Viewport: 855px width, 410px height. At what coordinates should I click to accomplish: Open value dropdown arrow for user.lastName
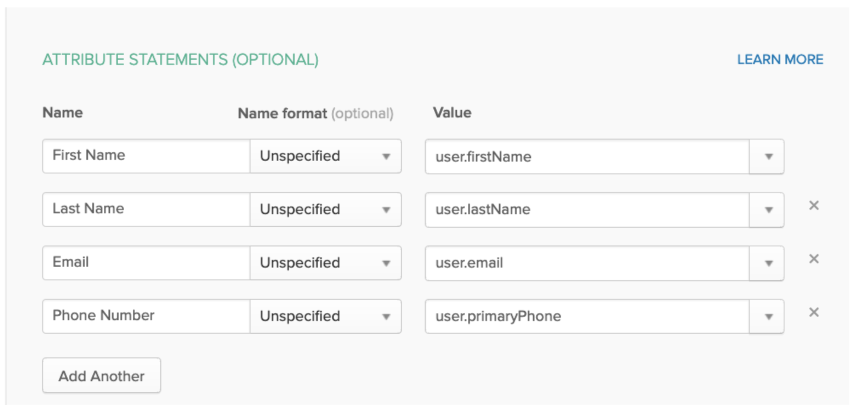pos(767,209)
